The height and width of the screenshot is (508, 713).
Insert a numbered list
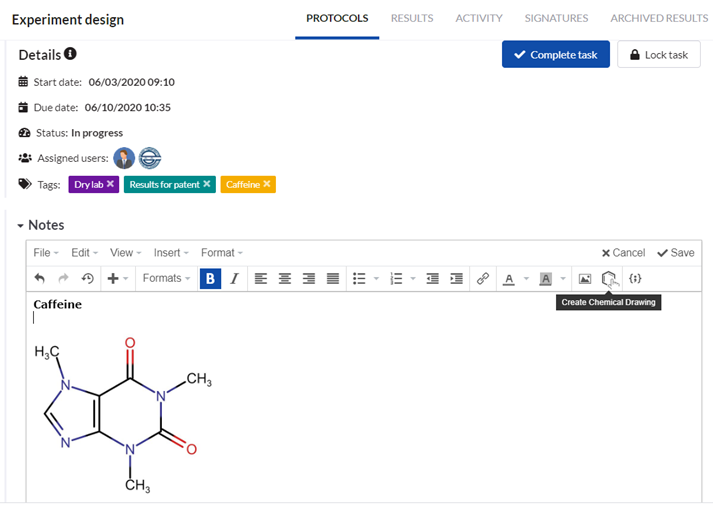point(396,278)
